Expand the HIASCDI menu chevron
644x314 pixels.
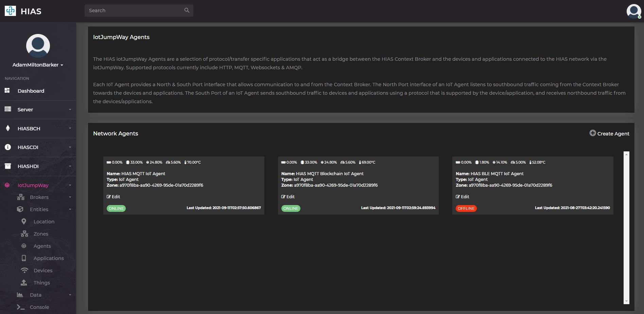(x=70, y=147)
